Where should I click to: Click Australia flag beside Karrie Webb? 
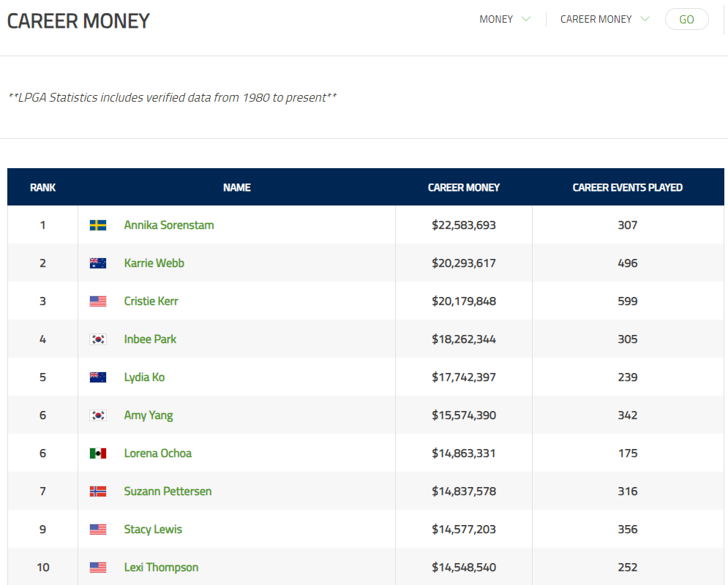[98, 263]
